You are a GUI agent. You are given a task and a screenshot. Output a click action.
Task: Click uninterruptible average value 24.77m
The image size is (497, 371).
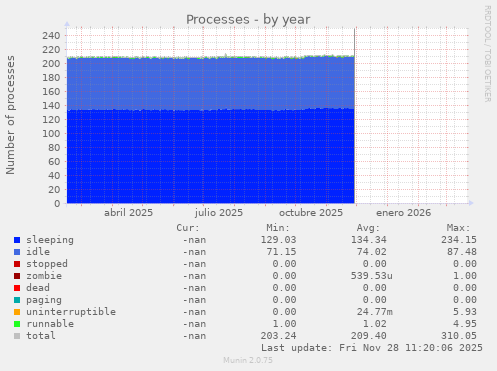pos(375,312)
